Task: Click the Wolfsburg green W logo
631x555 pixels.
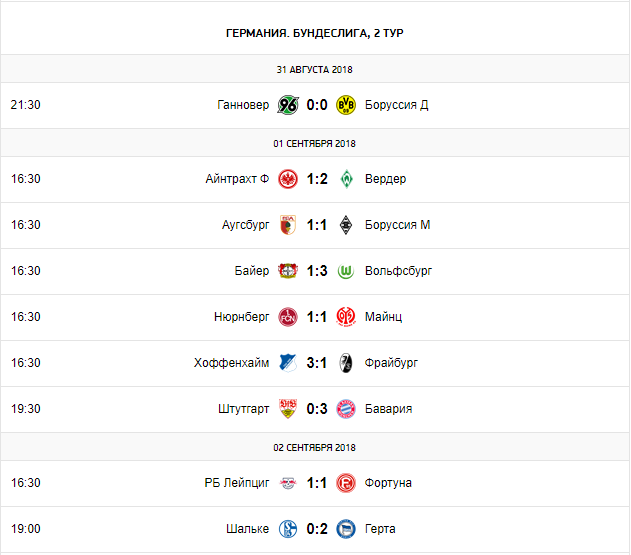Action: pos(347,271)
